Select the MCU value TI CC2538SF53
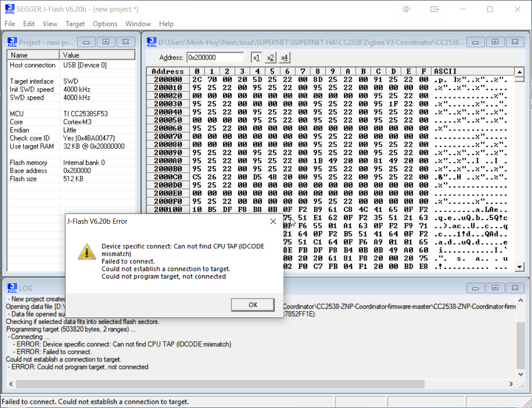 pyautogui.click(x=85, y=114)
